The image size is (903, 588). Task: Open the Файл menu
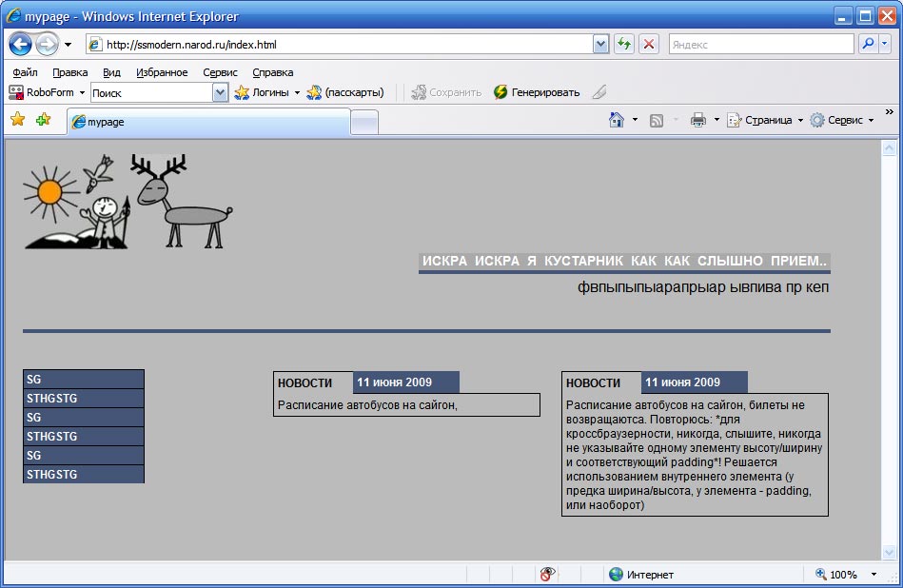[25, 72]
